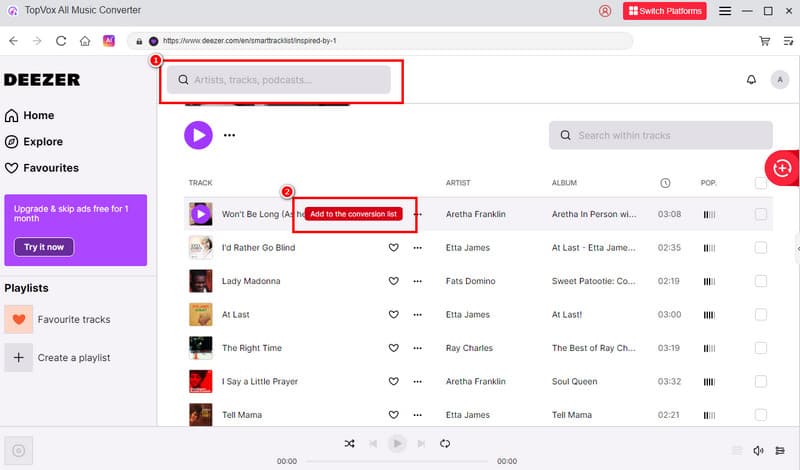Screen dimensions: 800x470
Task: Favourite I Say a Little Prayer
Action: click(393, 381)
